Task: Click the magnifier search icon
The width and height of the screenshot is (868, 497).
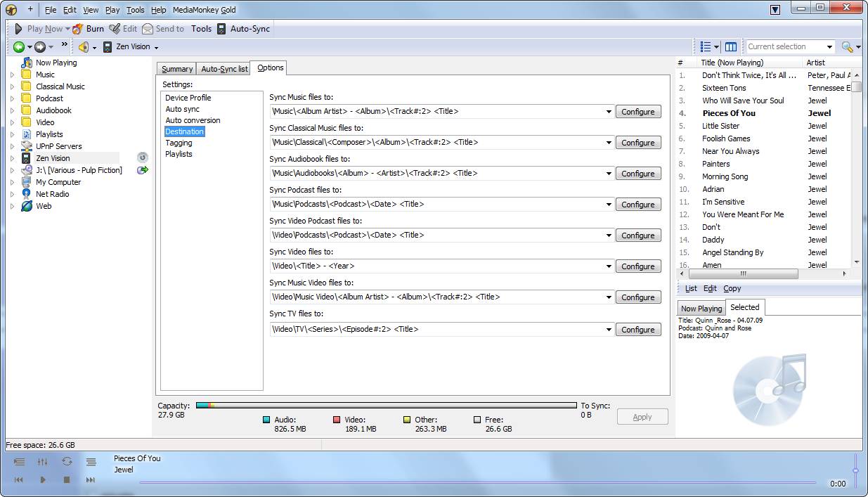Action: (847, 47)
